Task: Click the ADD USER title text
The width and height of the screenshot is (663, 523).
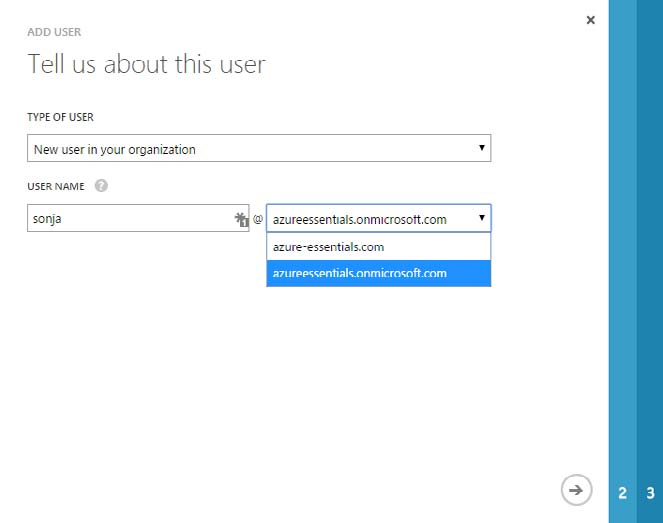Action: tap(56, 32)
